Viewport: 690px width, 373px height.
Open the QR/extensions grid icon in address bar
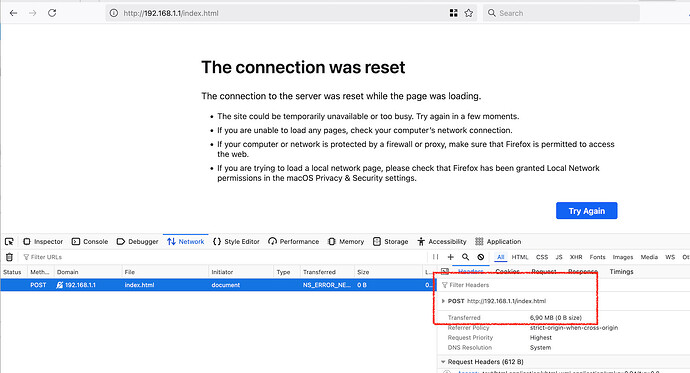[x=454, y=13]
